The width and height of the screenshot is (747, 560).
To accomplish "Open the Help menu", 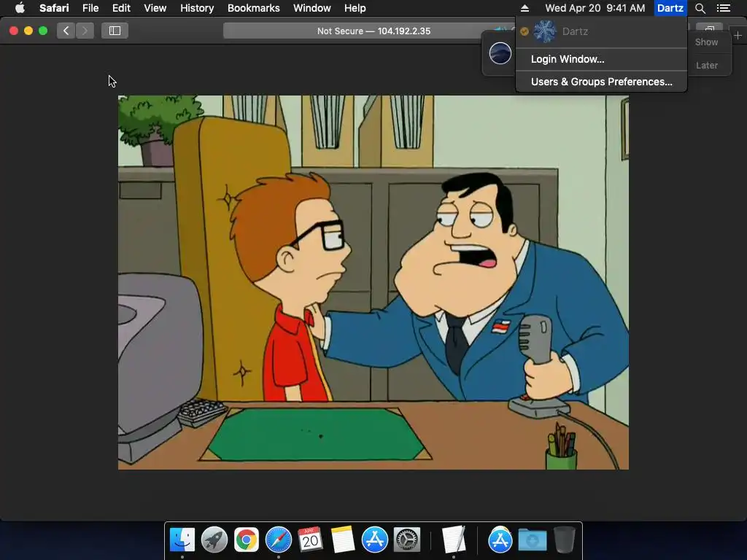I will tap(355, 8).
